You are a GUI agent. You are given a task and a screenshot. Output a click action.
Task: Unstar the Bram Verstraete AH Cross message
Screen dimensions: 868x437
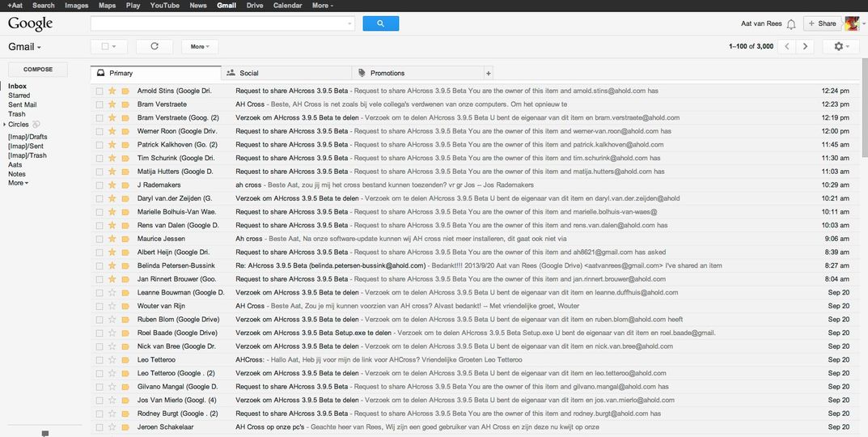[x=112, y=104]
